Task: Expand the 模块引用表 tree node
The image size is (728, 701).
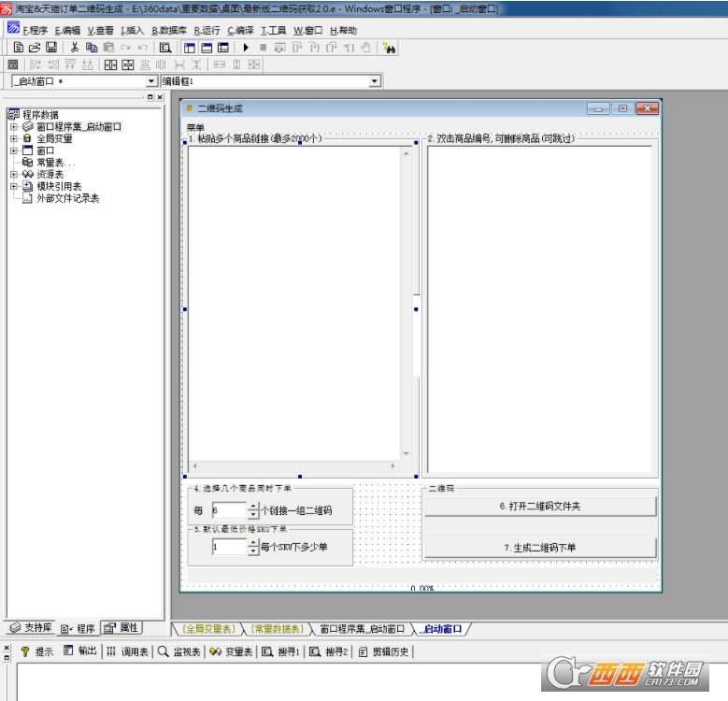Action: (14, 186)
